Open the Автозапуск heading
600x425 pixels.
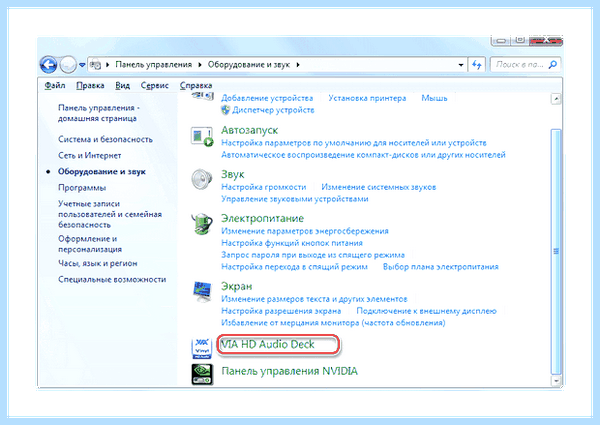tap(249, 130)
